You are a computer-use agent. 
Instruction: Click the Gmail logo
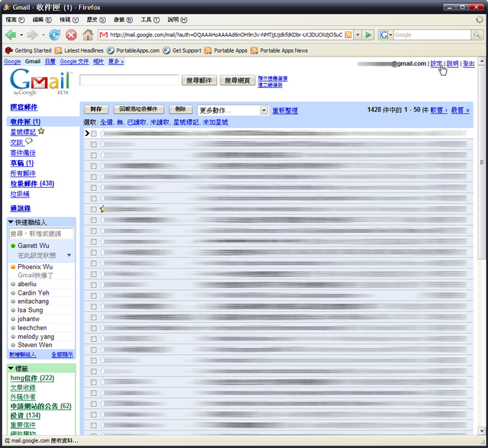coord(40,82)
